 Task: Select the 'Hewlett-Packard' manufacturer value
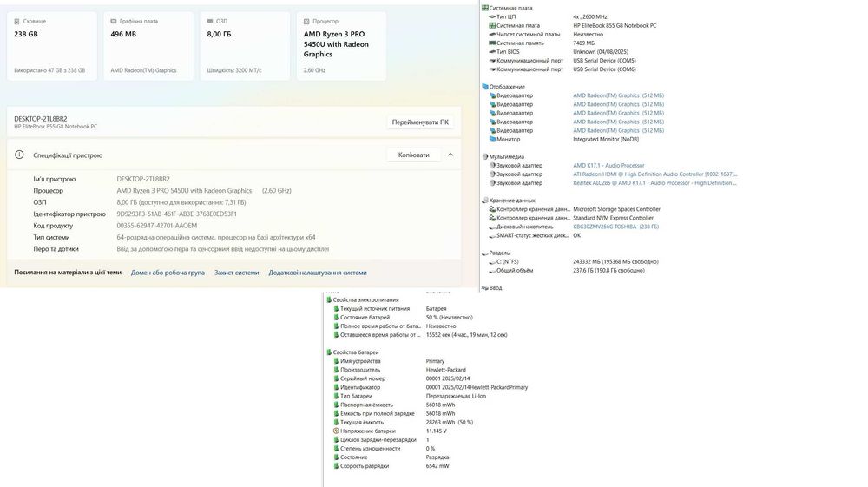(x=445, y=370)
